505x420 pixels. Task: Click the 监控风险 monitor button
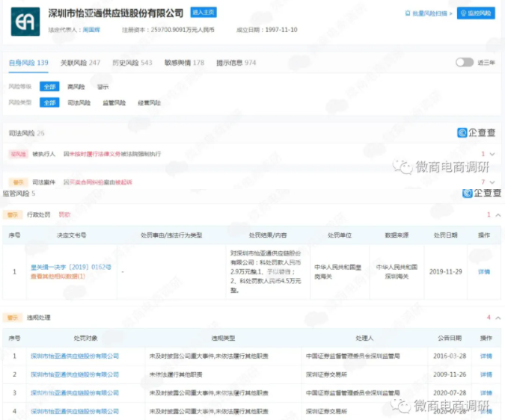click(476, 13)
